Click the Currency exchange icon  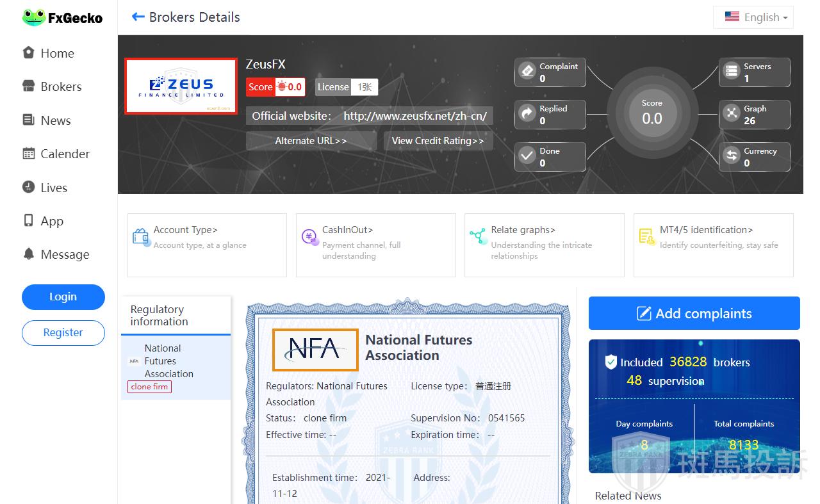[732, 156]
